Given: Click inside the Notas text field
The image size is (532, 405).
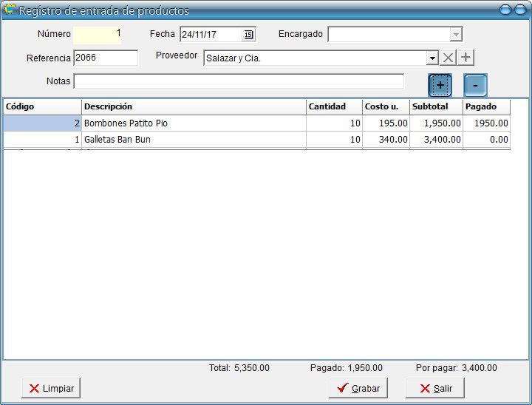Looking at the screenshot, I should point(239,81).
